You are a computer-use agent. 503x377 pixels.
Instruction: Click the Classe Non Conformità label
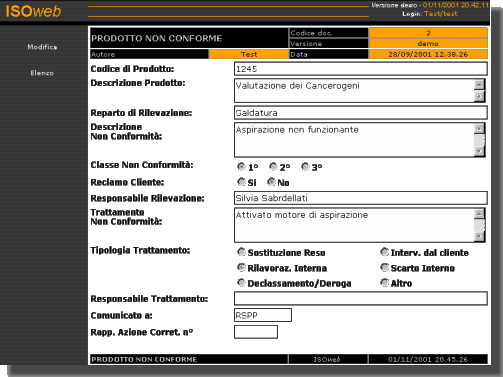pos(142,165)
